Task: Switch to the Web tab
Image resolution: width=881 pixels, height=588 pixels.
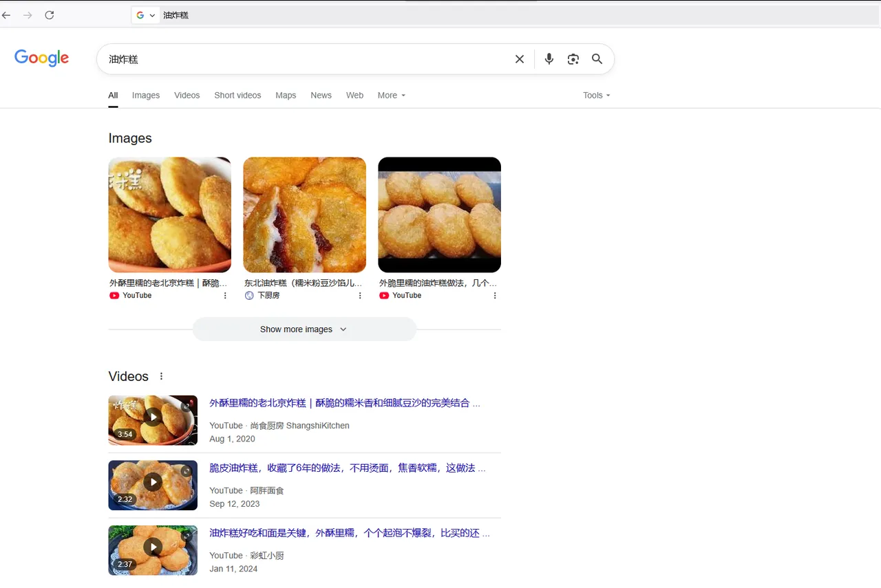Action: pos(354,96)
